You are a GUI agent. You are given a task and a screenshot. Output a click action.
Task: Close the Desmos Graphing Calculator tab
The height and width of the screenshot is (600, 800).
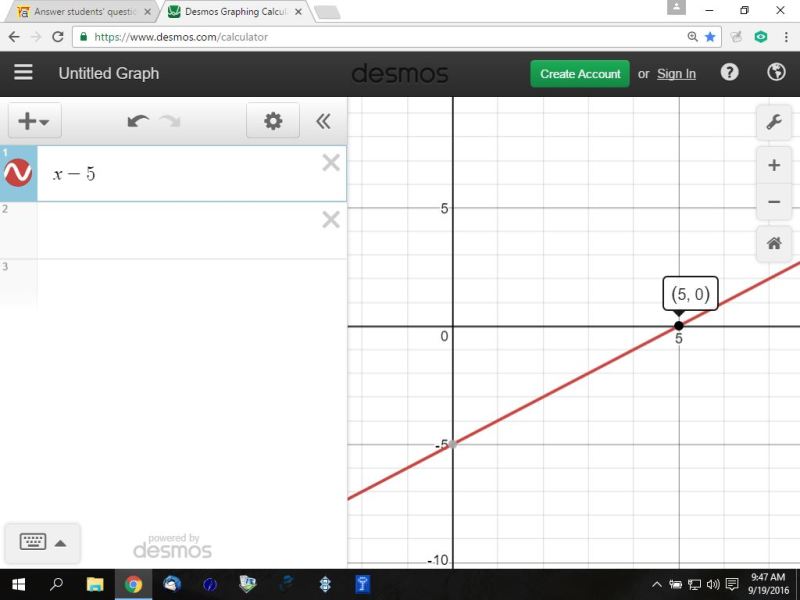pos(298,12)
